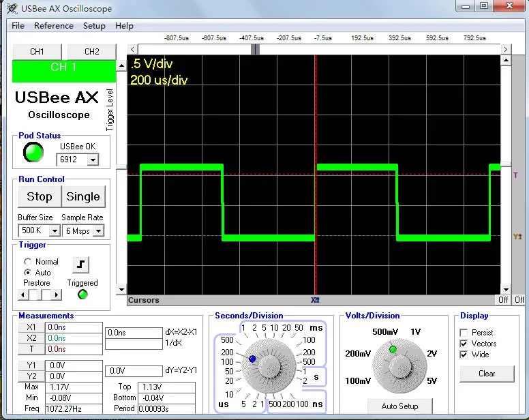Click the Prestore right arrow
529x420 pixels.
pyautogui.click(x=57, y=295)
